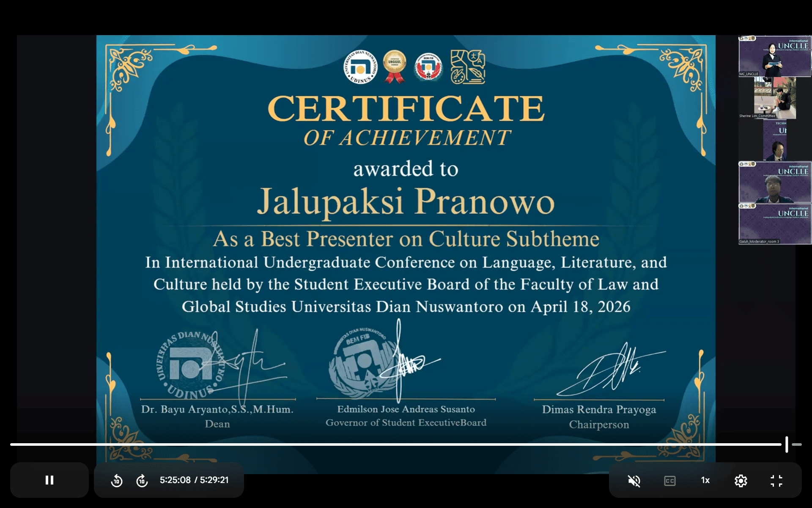The width and height of the screenshot is (812, 508).
Task: Click the CERTIFICATE heading text
Action: tap(406, 108)
